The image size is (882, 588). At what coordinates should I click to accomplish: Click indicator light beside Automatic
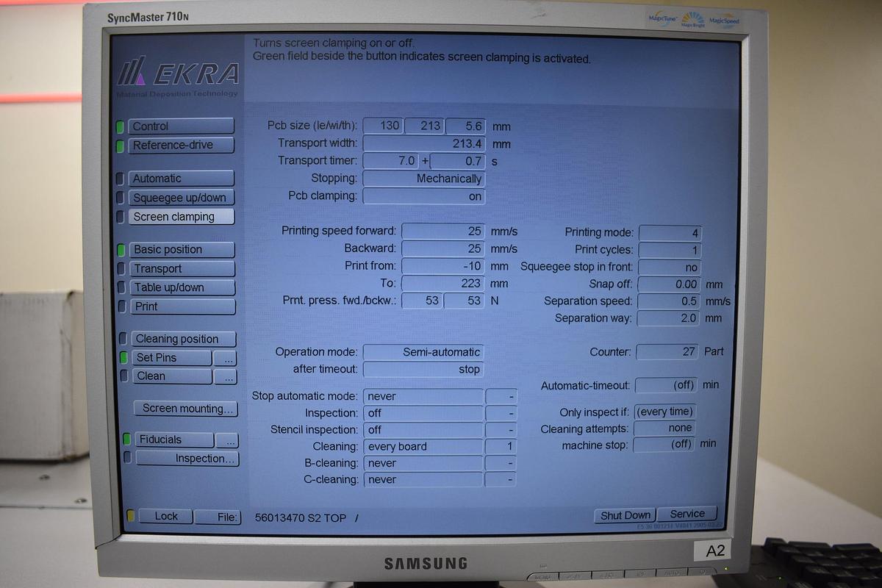(121, 179)
